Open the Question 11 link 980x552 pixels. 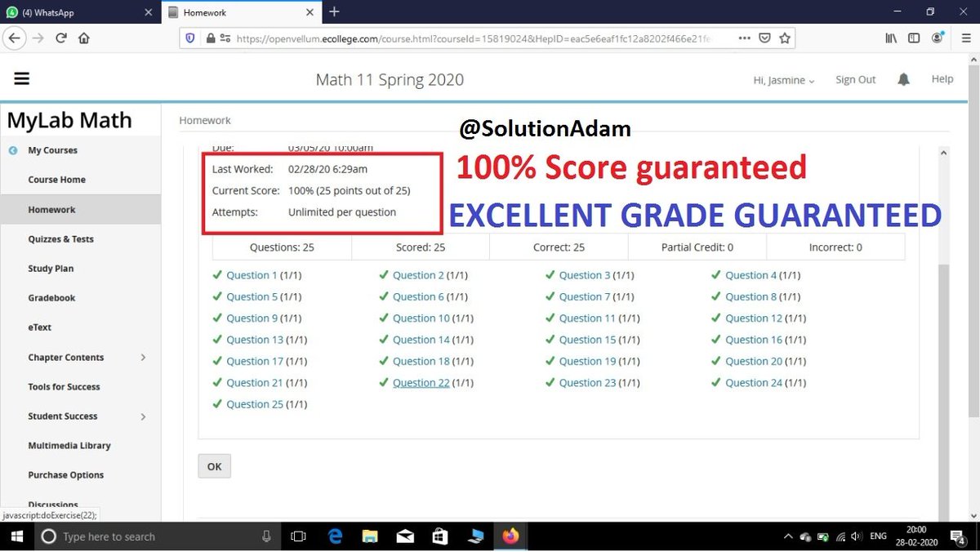pos(587,318)
